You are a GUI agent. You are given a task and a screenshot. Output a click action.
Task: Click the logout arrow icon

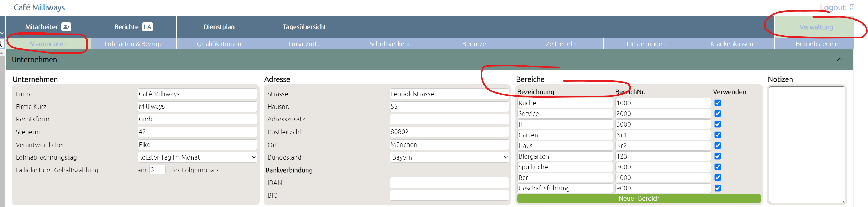coord(851,7)
